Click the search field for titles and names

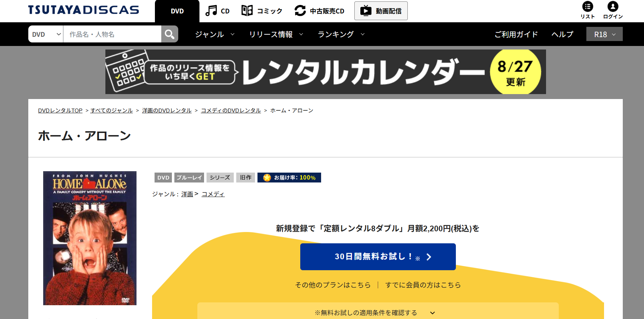click(x=112, y=34)
